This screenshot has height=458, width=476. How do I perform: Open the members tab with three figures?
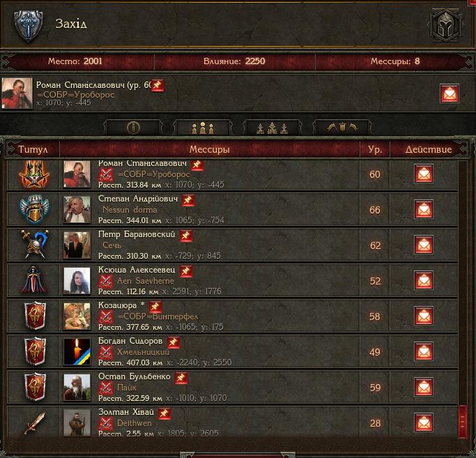[x=203, y=128]
